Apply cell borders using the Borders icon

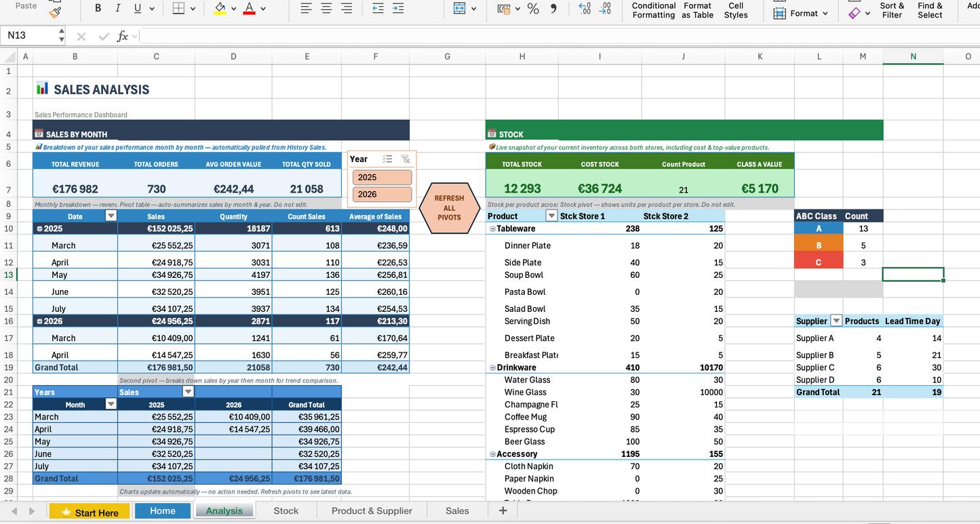(178, 8)
